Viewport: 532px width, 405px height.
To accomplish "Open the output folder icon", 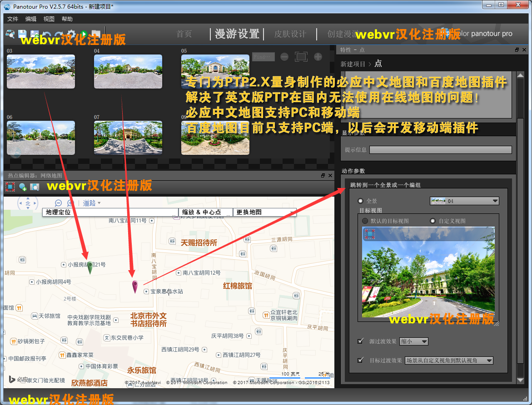I will (x=96, y=34).
